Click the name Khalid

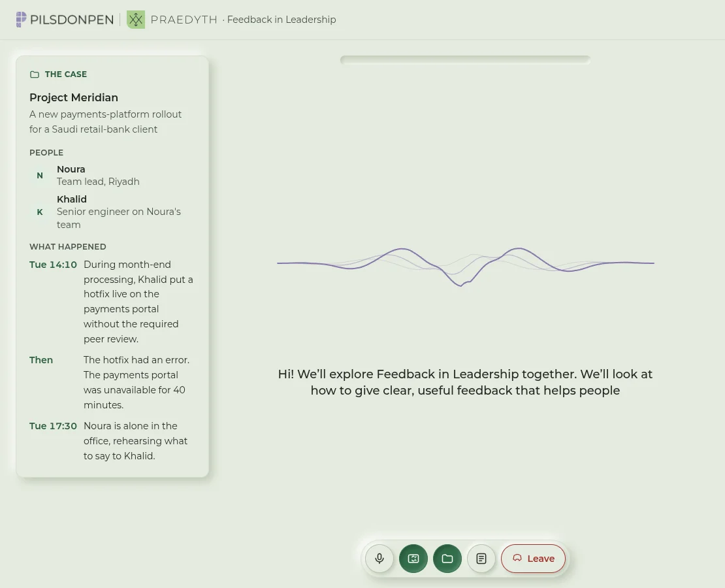(x=72, y=199)
